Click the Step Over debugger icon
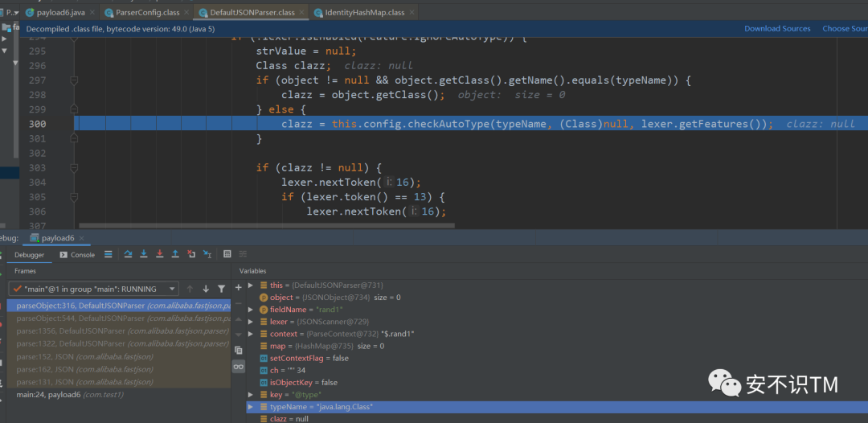This screenshot has width=868, height=423. click(128, 254)
